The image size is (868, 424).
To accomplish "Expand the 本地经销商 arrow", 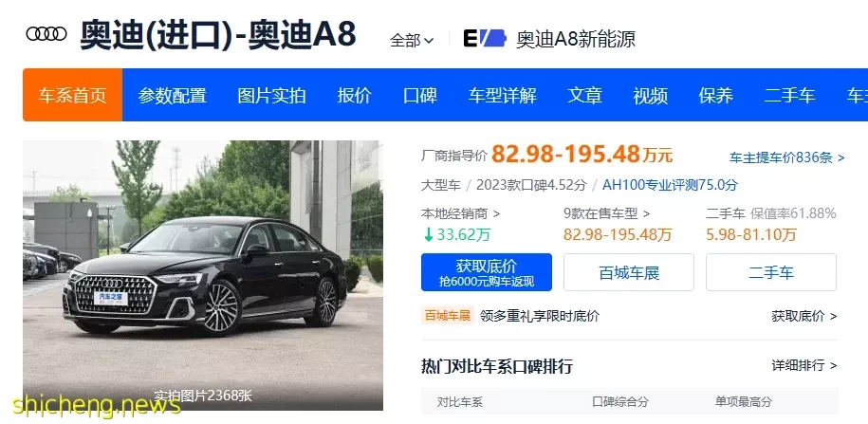I will point(496,213).
